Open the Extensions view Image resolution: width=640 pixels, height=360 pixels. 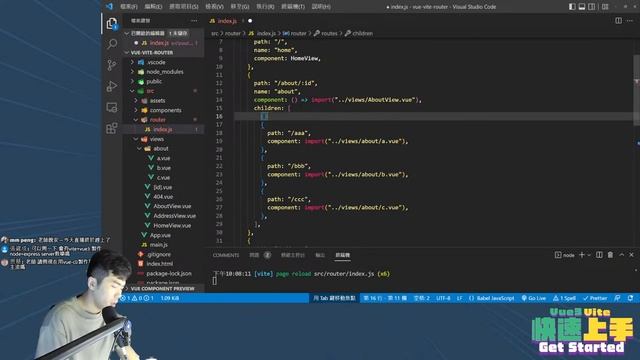pyautogui.click(x=112, y=128)
